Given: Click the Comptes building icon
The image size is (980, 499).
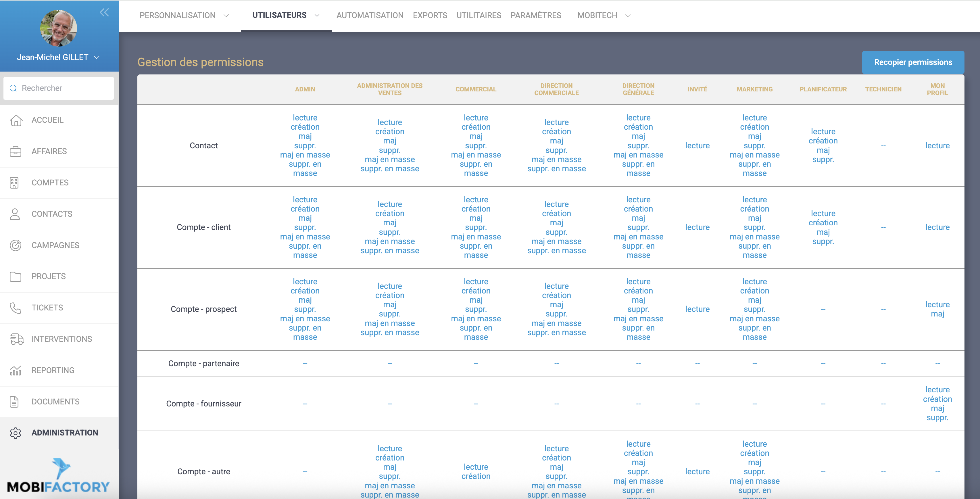Looking at the screenshot, I should (14, 183).
